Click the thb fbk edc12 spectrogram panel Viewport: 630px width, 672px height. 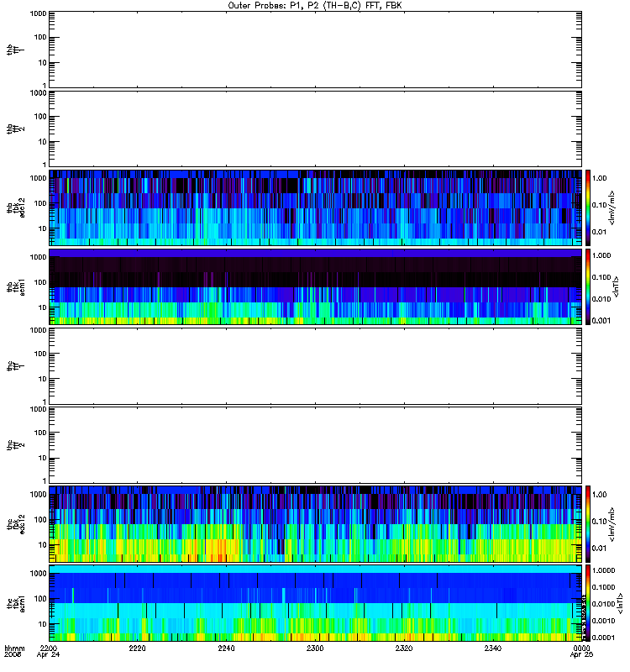(x=315, y=207)
